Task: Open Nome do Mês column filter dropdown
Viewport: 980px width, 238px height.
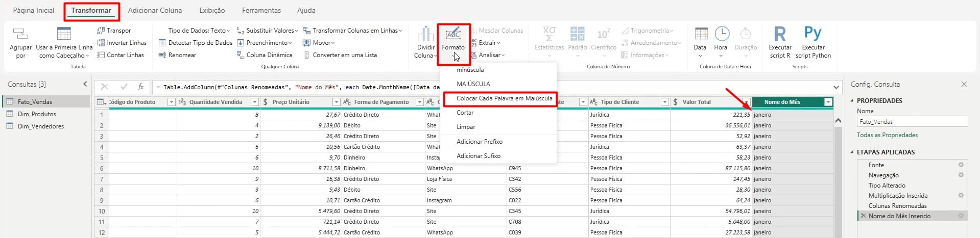Action: (828, 102)
